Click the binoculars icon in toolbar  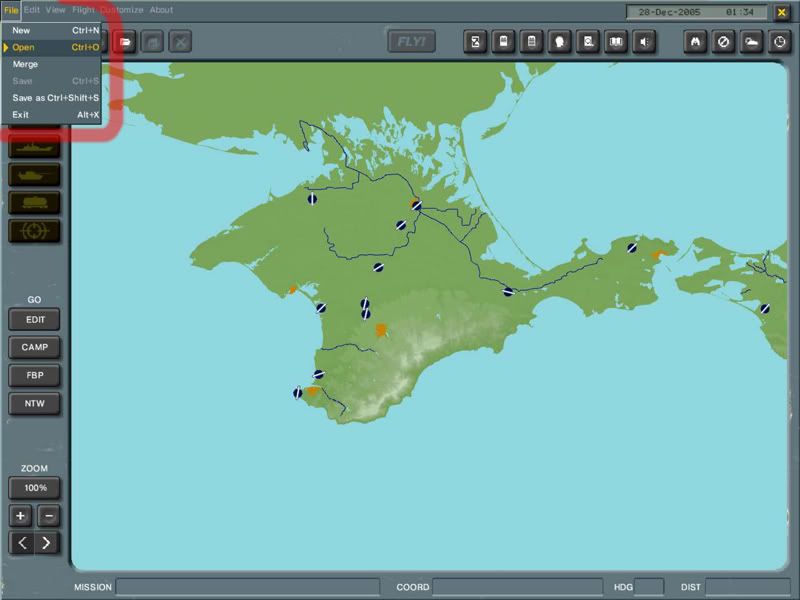click(x=696, y=42)
